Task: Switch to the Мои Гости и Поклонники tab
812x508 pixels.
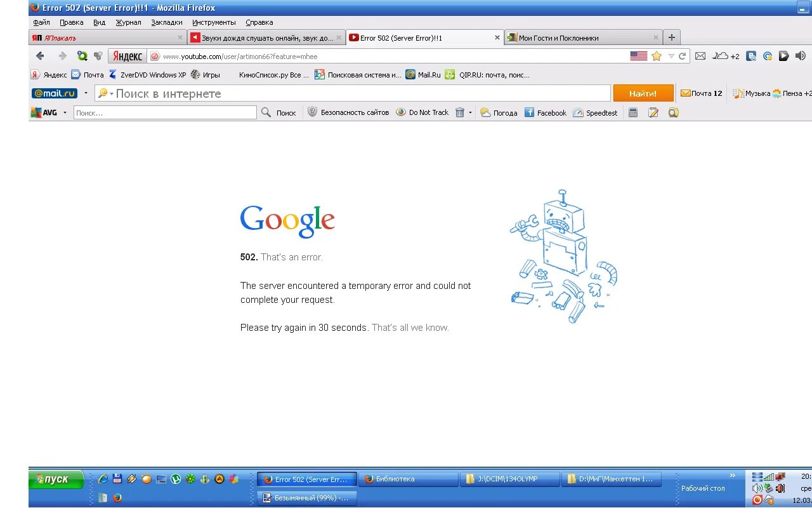Action: tap(584, 37)
